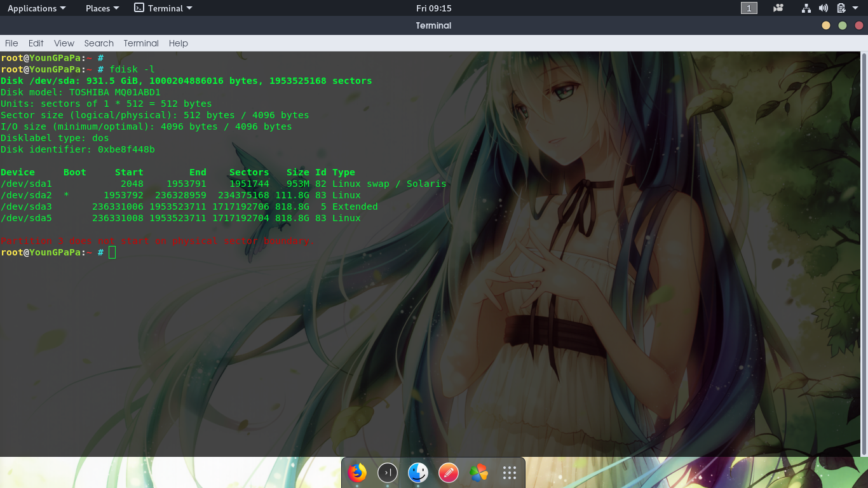Close the Terminal window

859,25
